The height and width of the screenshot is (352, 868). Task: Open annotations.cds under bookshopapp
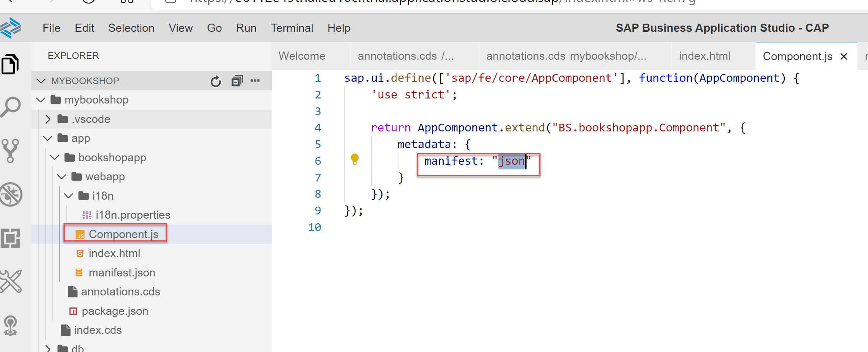pyautogui.click(x=120, y=292)
